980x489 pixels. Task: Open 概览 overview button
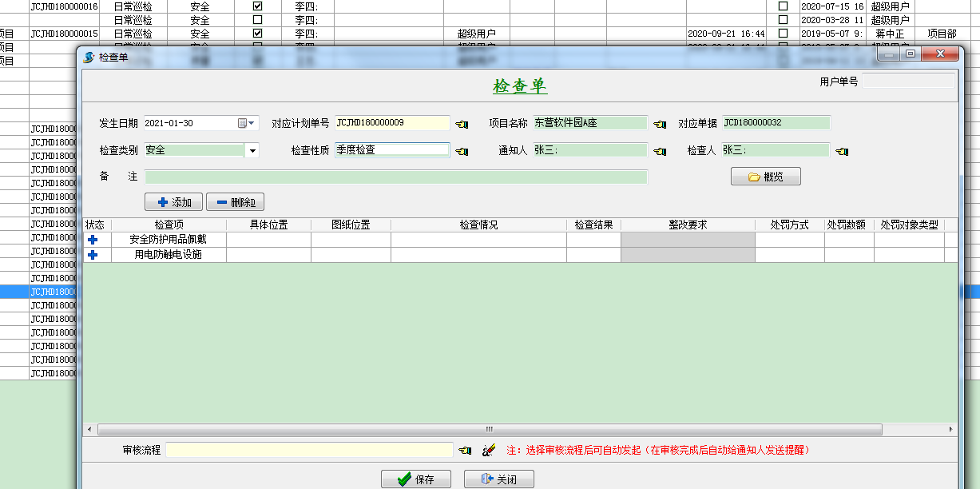(765, 177)
